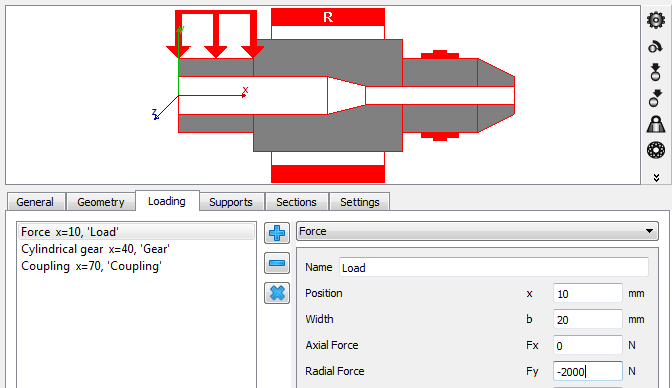672x388 pixels.
Task: Switch to the General tab
Action: click(x=36, y=202)
